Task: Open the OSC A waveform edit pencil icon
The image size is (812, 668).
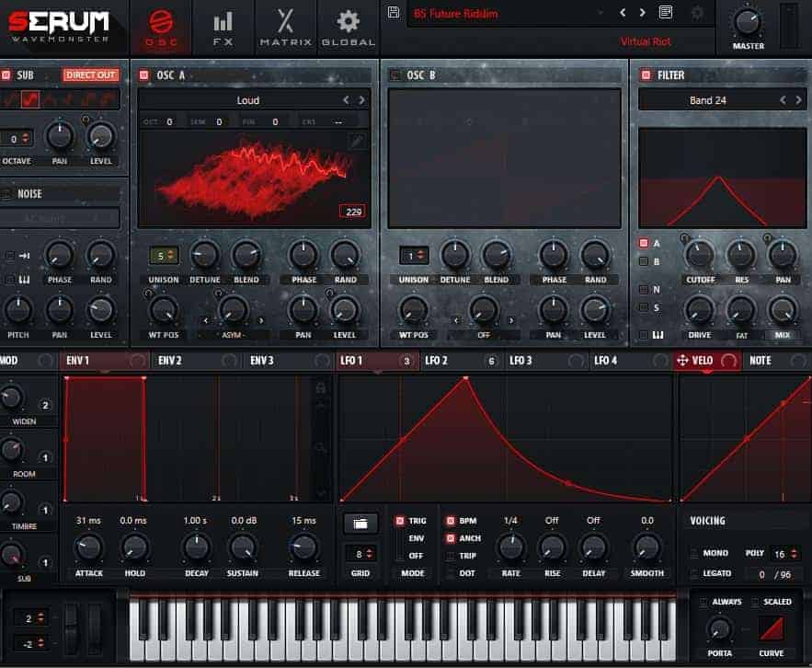Action: (x=358, y=141)
